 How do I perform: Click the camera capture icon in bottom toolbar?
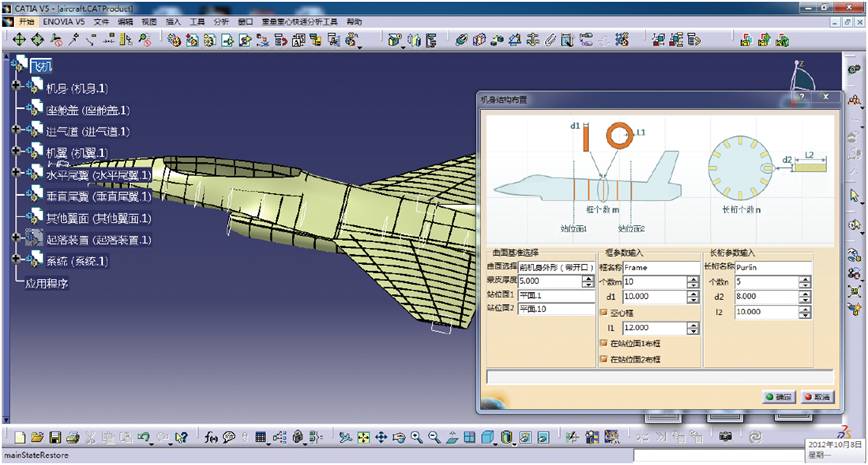[x=725, y=437]
